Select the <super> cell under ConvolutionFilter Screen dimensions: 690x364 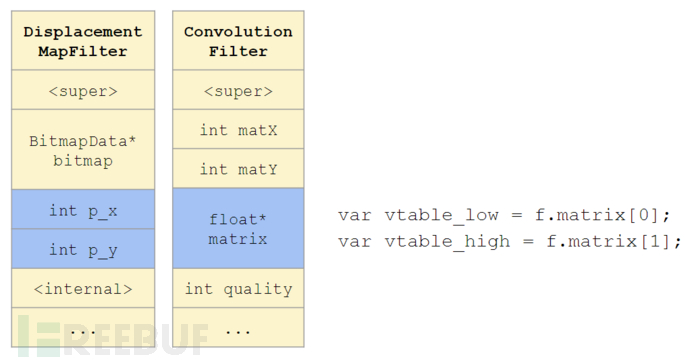(x=238, y=90)
